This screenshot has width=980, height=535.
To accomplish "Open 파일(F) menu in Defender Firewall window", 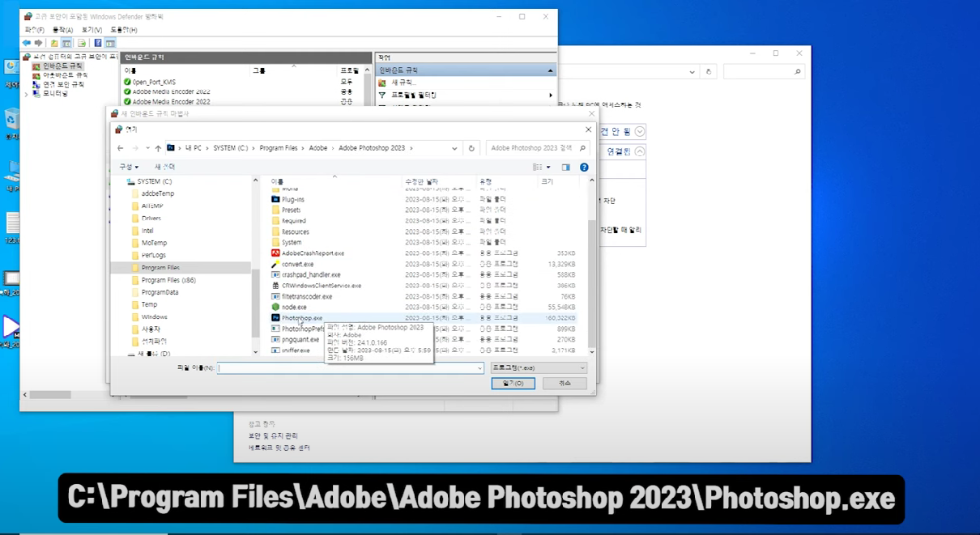I will coord(34,30).
